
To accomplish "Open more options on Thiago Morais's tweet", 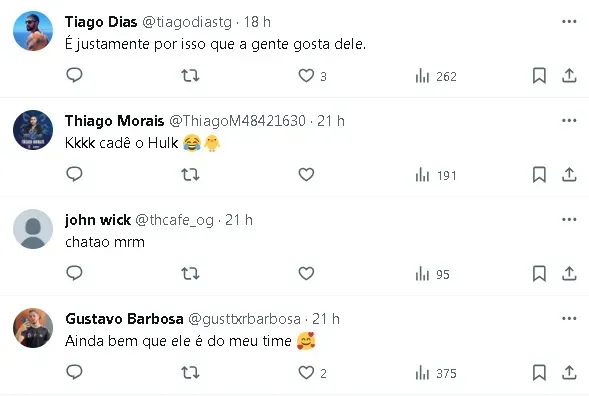I will pos(569,121).
